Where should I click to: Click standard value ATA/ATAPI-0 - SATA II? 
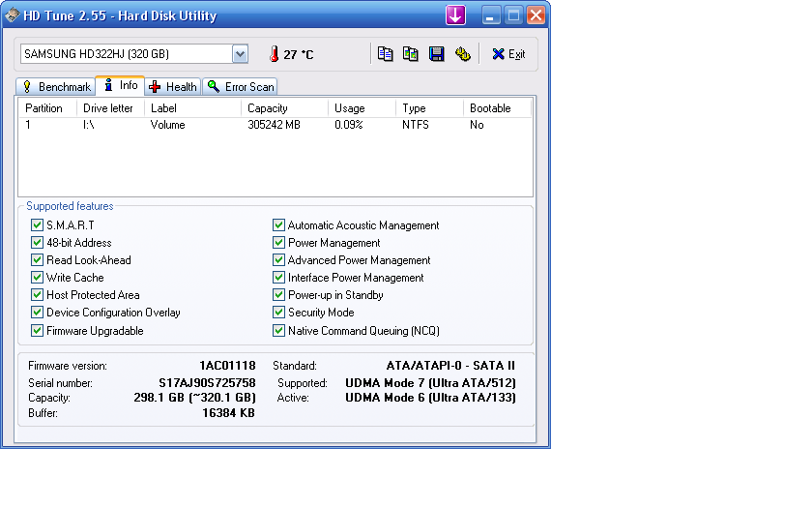click(450, 366)
